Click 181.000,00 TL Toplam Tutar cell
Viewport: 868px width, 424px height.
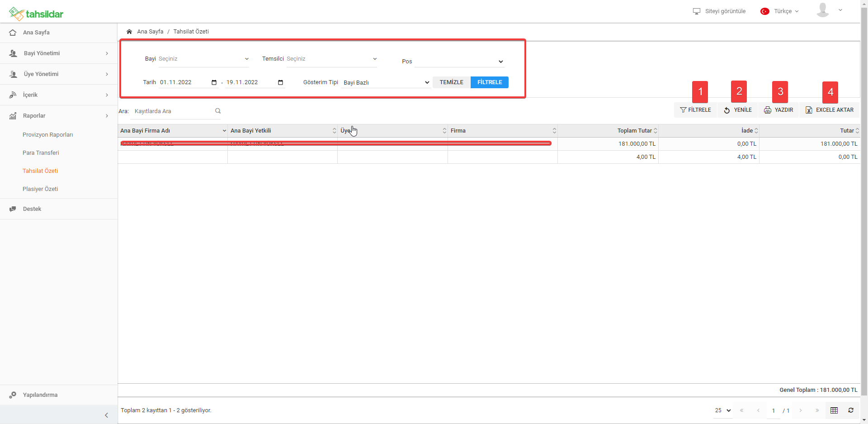pos(608,144)
